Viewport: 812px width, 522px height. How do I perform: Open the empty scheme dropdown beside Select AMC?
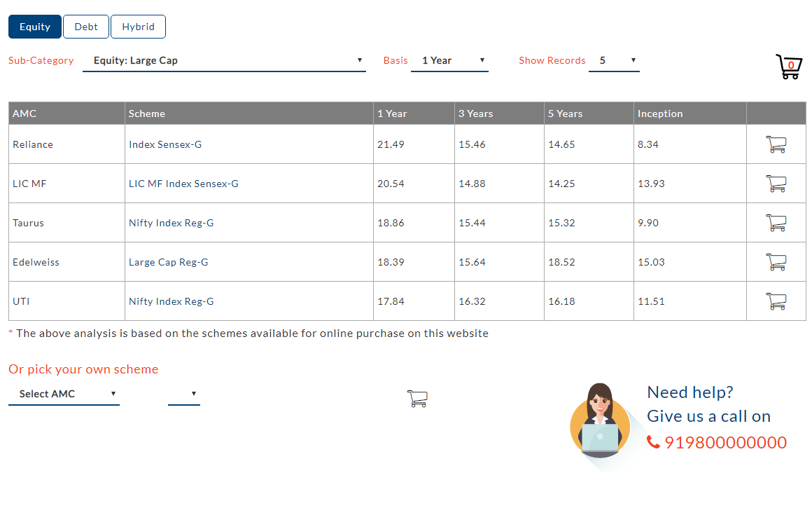pyautogui.click(x=184, y=394)
